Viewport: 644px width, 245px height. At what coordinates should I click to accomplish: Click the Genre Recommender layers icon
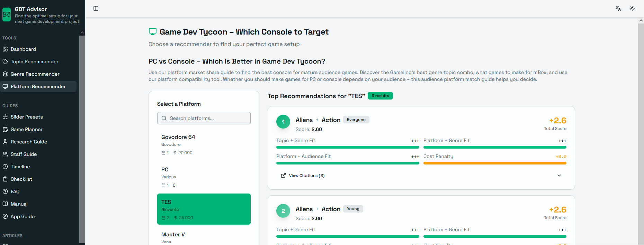(x=5, y=74)
